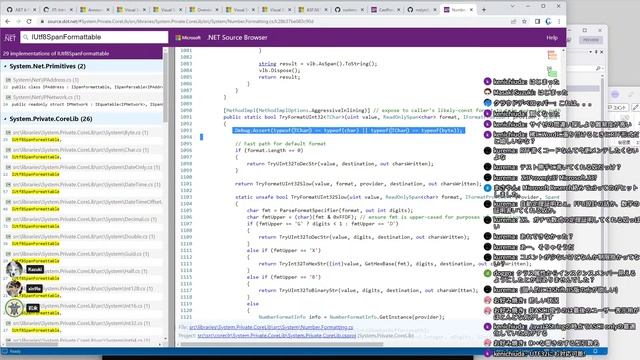Open the Char.cs result file
This screenshot has width=640, height=360.
(81, 150)
